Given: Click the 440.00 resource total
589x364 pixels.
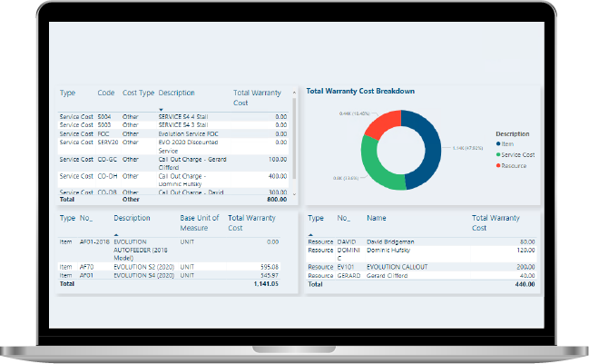Looking at the screenshot, I should pos(525,284).
